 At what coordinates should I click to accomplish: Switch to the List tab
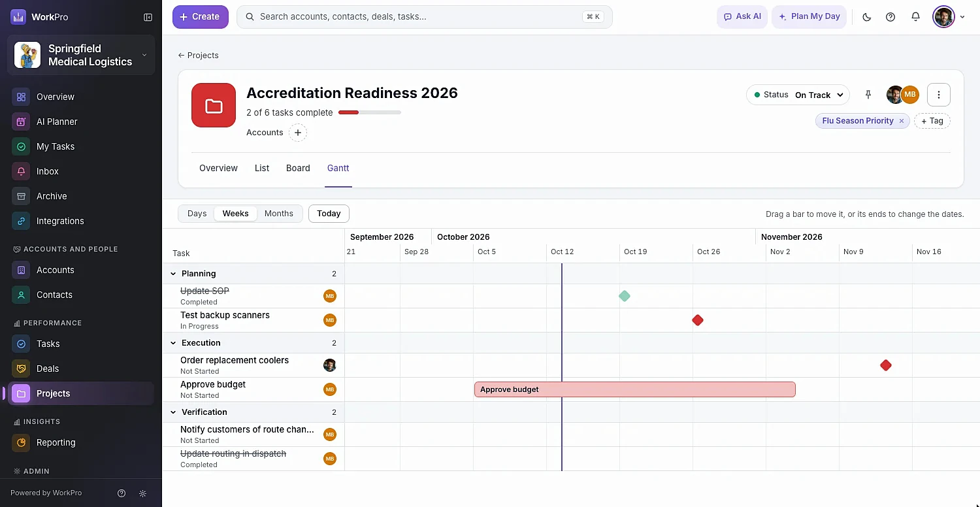(x=262, y=168)
